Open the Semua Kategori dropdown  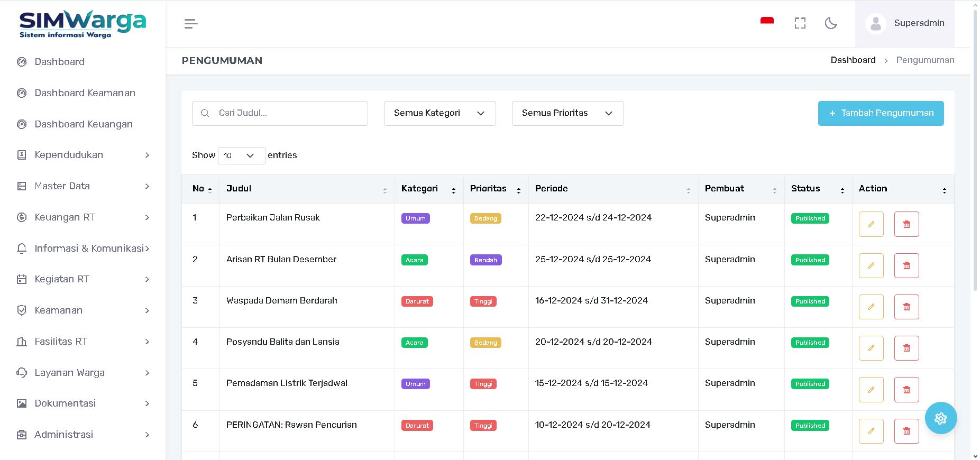439,113
